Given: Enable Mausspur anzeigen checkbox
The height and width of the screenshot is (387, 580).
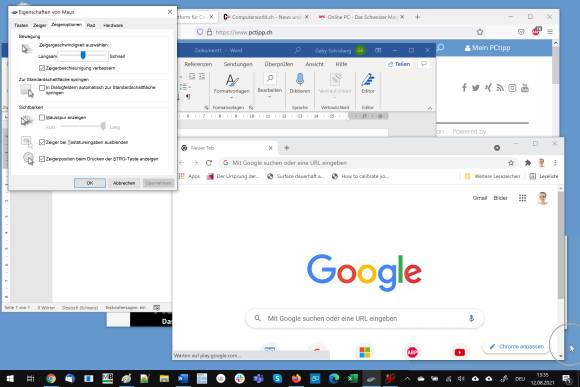Looking at the screenshot, I should (x=42, y=117).
